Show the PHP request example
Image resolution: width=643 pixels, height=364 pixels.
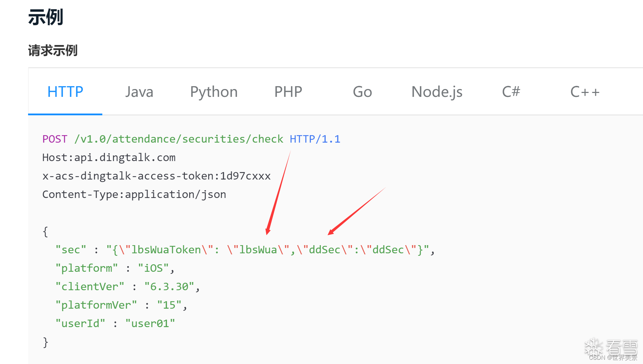pyautogui.click(x=288, y=92)
